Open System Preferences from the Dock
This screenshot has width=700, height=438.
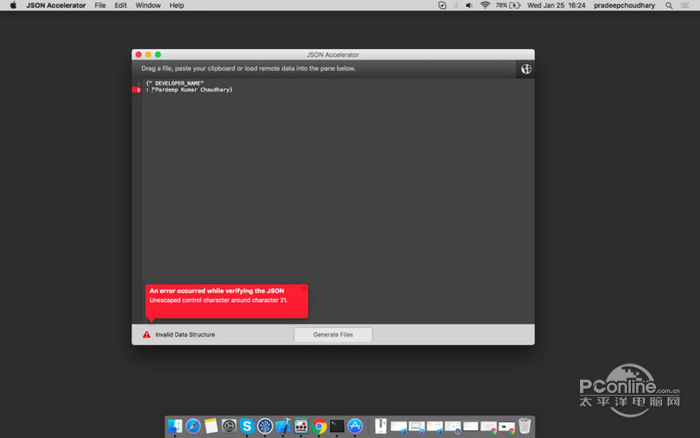click(229, 426)
